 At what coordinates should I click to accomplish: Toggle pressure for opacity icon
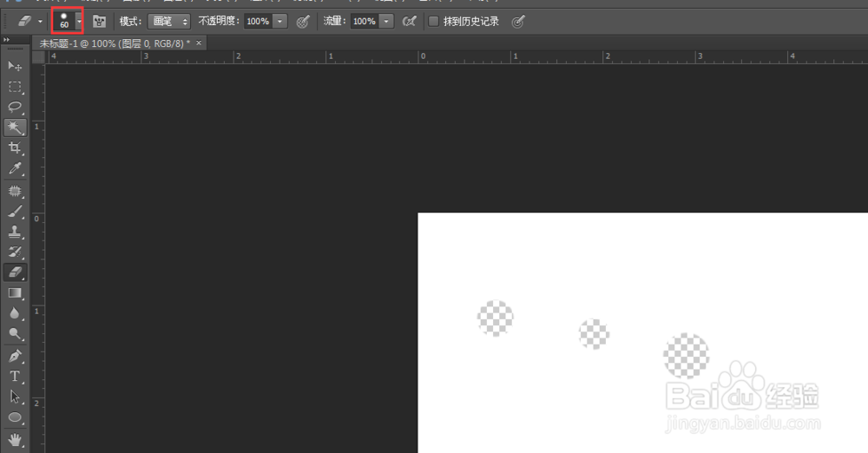tap(302, 22)
